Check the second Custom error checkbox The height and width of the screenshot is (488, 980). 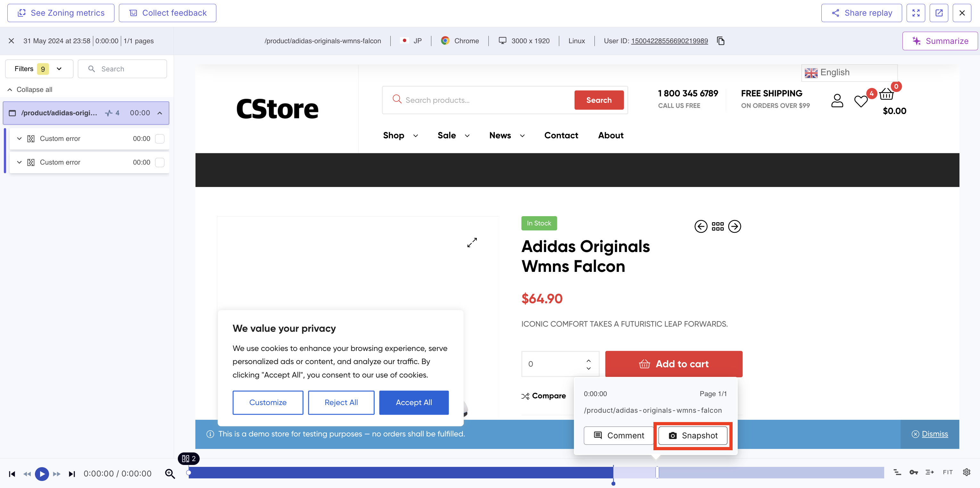click(160, 162)
